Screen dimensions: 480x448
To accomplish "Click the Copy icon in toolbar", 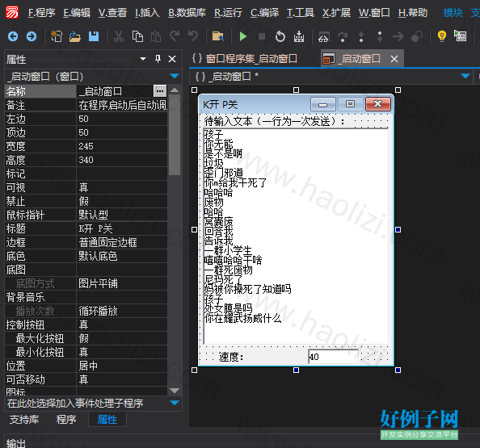I will [x=137, y=36].
